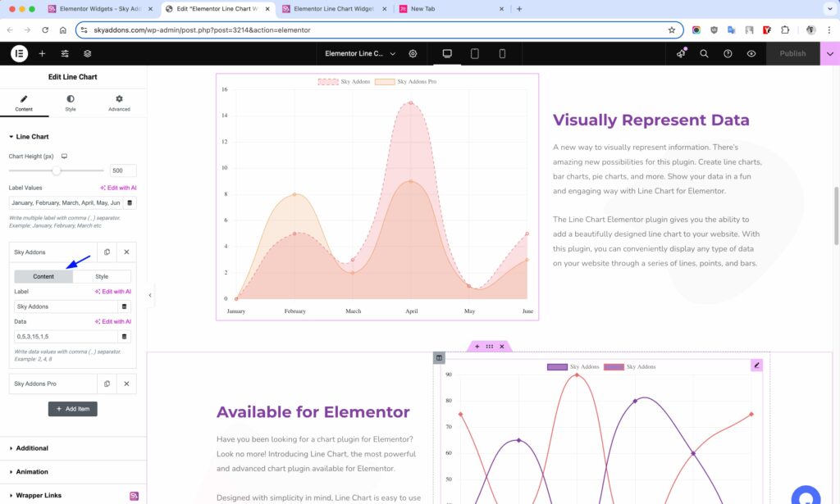Viewport: 840px width, 504px height.
Task: Open the help question mark icon
Action: point(728,53)
